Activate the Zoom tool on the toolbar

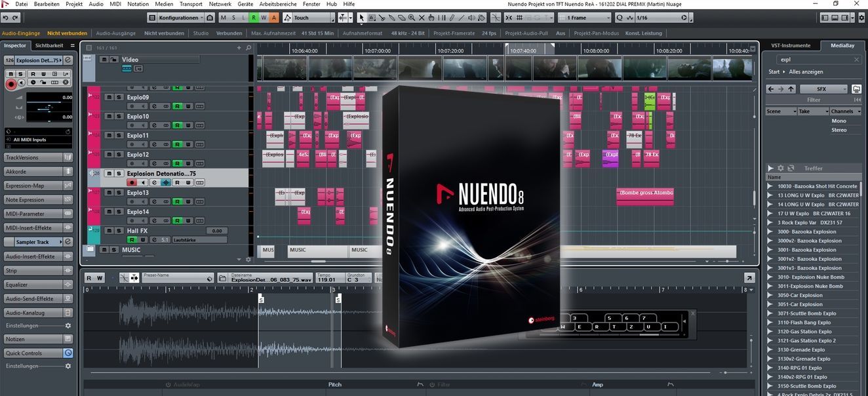click(412, 18)
